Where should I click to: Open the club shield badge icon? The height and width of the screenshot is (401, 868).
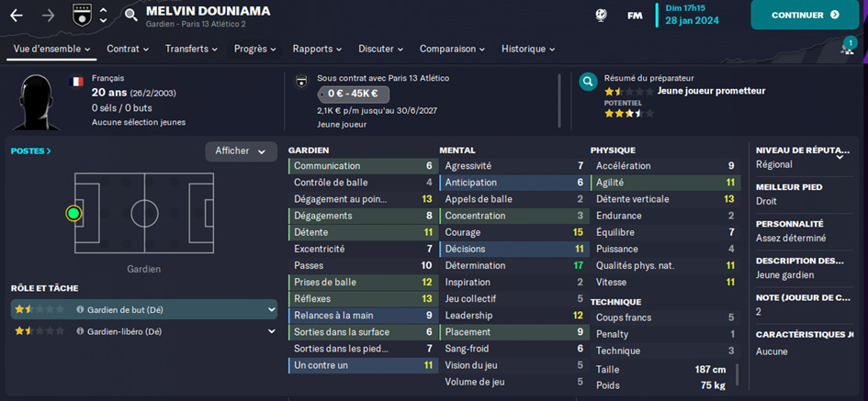(x=81, y=15)
